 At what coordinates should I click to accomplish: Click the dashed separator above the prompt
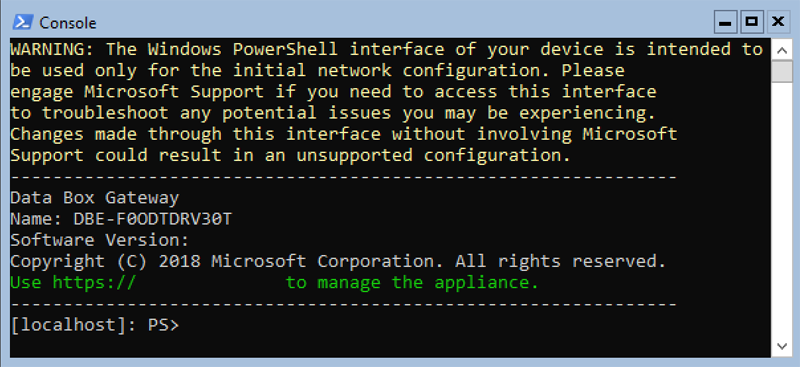343,304
